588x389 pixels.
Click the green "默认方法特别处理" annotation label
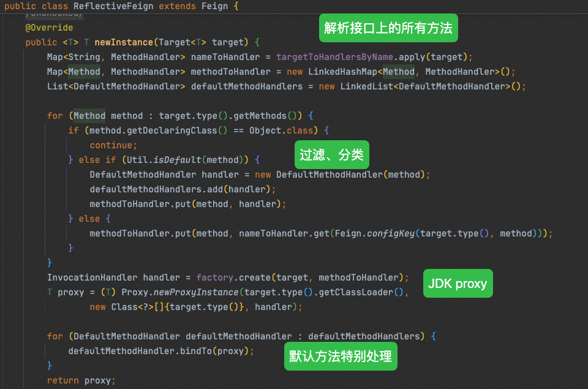pos(341,356)
